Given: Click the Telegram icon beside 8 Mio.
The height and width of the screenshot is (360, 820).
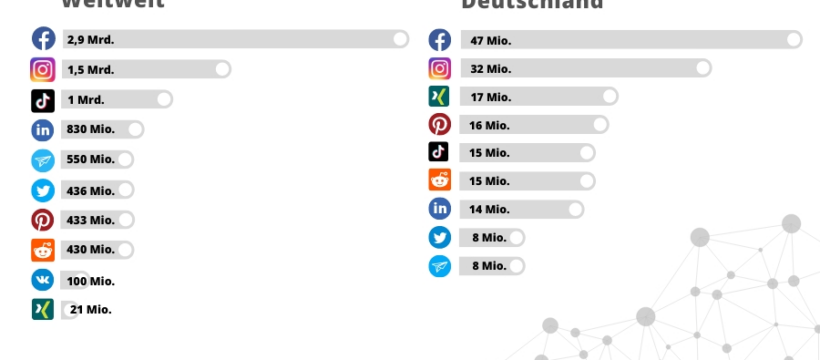Looking at the screenshot, I should (440, 266).
